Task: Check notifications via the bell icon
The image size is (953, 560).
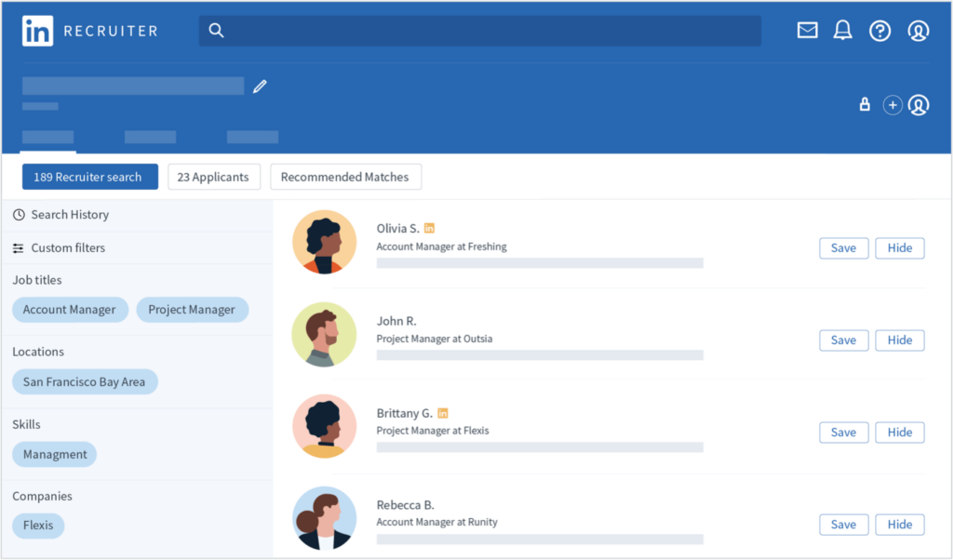Action: 842,30
